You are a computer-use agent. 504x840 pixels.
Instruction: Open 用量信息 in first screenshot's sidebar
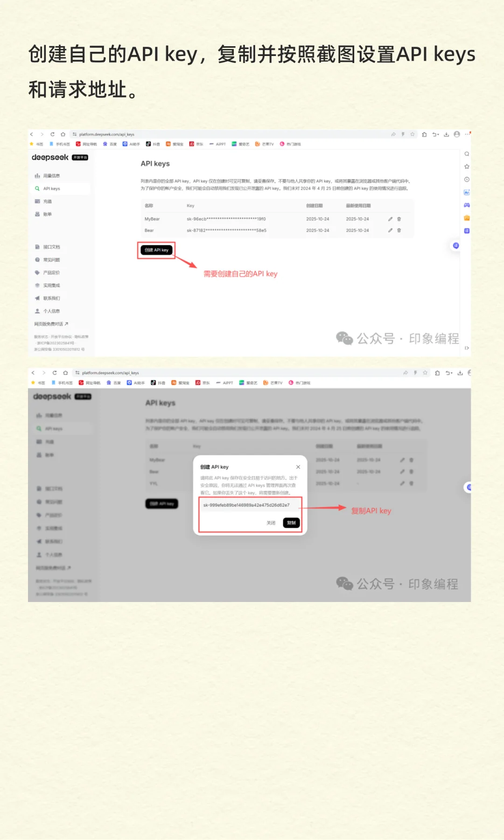pos(48,176)
